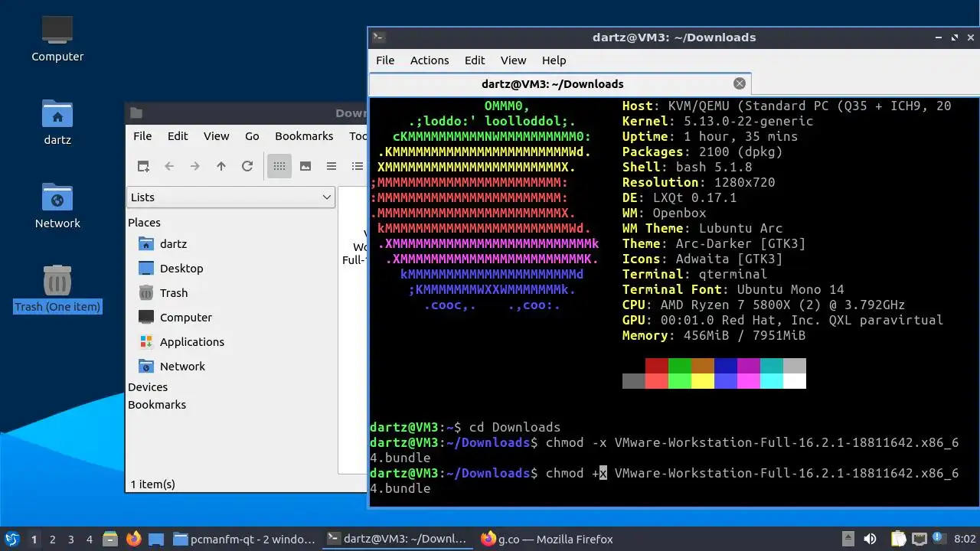Open Edit menu in file manager

click(178, 136)
